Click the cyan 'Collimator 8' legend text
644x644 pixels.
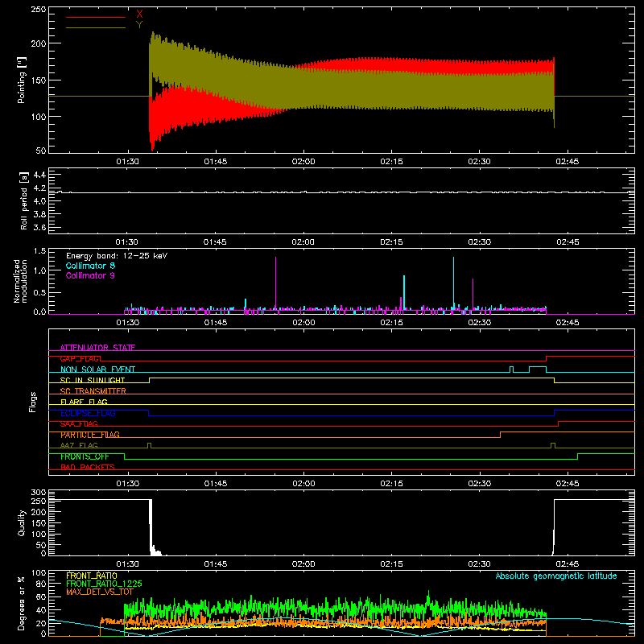(x=90, y=266)
